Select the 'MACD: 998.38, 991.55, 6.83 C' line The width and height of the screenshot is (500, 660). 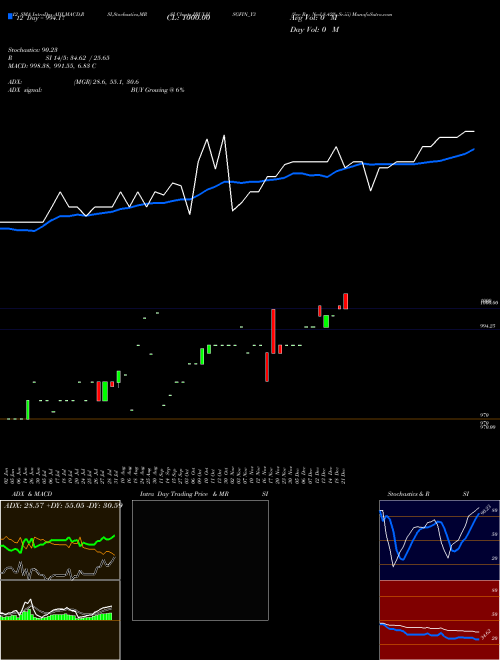pyautogui.click(x=52, y=66)
